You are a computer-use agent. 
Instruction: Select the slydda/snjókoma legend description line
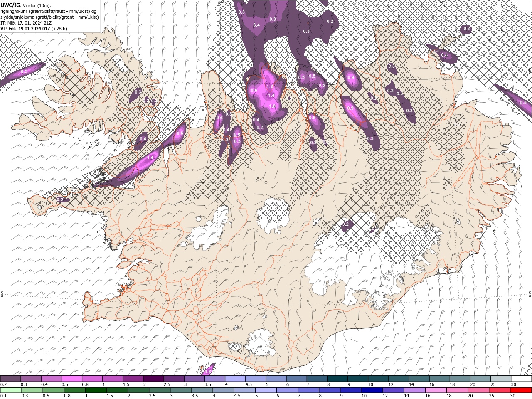pyautogui.click(x=50, y=17)
